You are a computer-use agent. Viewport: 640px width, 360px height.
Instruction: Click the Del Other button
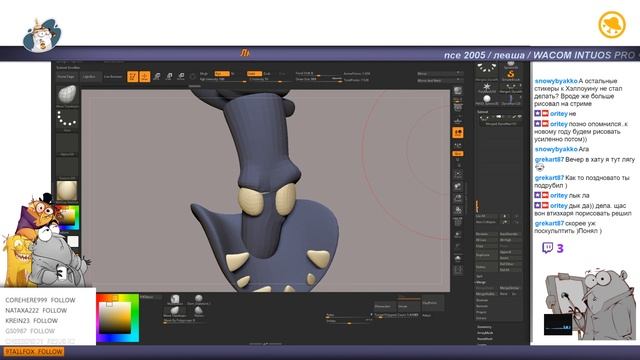coord(510,264)
